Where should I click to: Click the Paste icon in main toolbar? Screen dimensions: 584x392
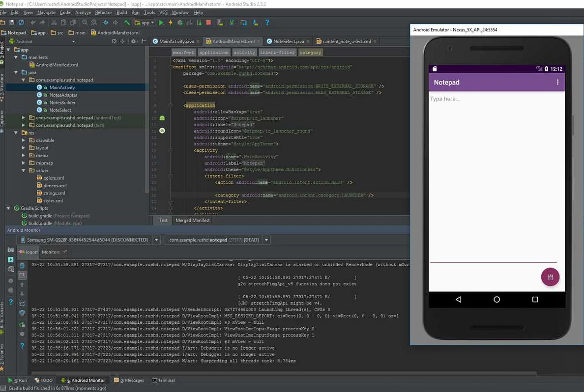[x=73, y=23]
